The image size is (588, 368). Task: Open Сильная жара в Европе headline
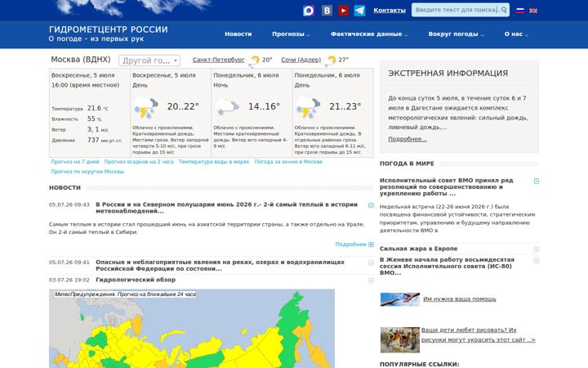[418, 249]
